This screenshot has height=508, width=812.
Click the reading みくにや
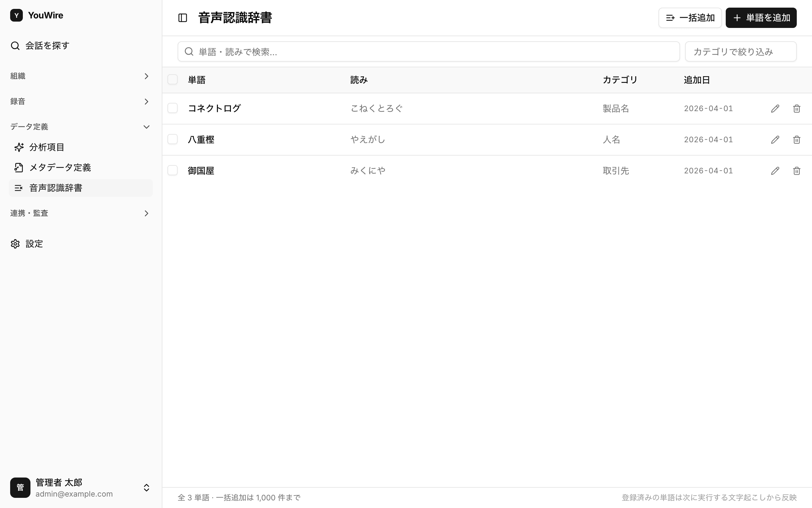[x=368, y=171]
